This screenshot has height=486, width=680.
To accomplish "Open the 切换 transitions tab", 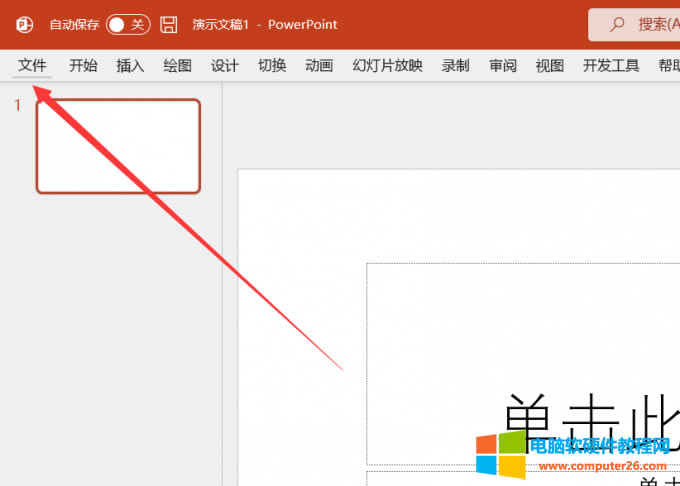I will click(x=272, y=66).
